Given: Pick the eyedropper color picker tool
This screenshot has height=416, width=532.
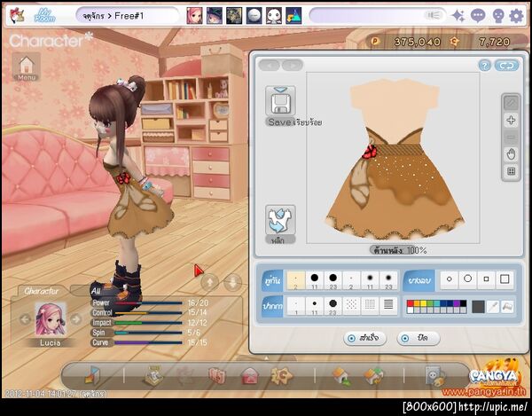Looking at the screenshot, I should coord(492,307).
